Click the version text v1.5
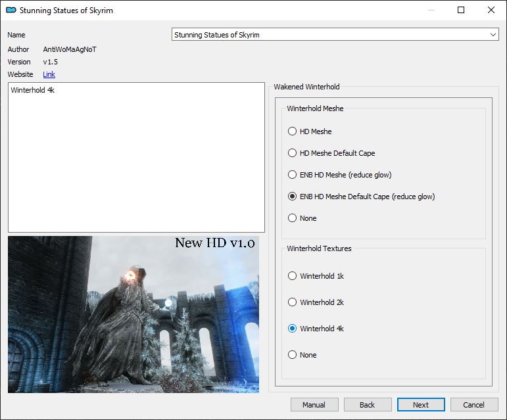The height and width of the screenshot is (420, 507). coord(50,62)
